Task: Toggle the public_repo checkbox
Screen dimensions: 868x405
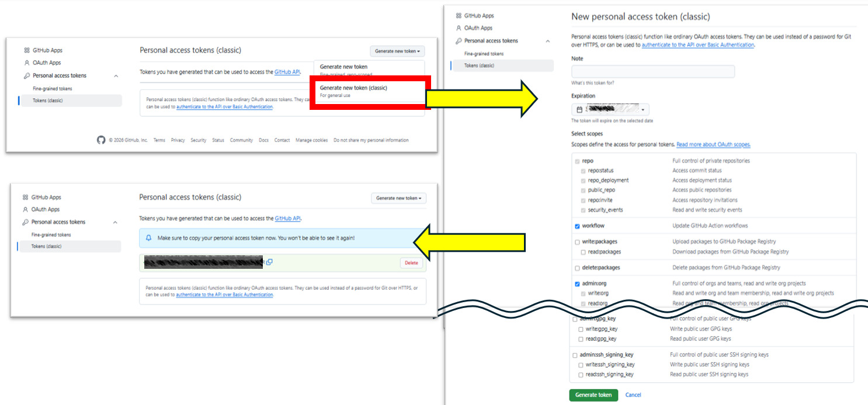Action: point(583,191)
